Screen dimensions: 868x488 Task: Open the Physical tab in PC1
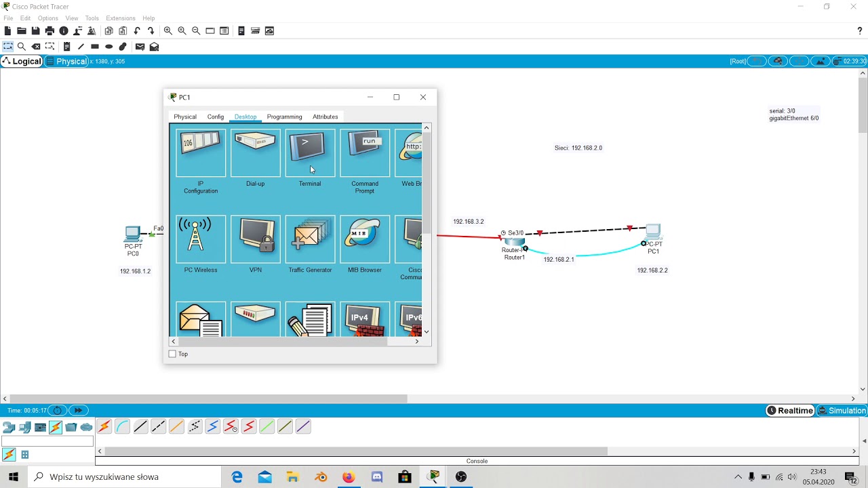pos(185,117)
